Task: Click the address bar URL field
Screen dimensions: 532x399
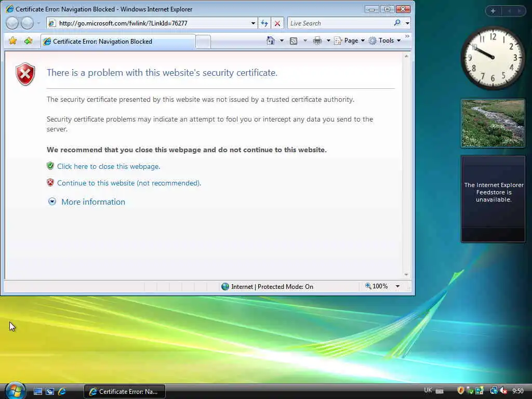Action: click(152, 23)
